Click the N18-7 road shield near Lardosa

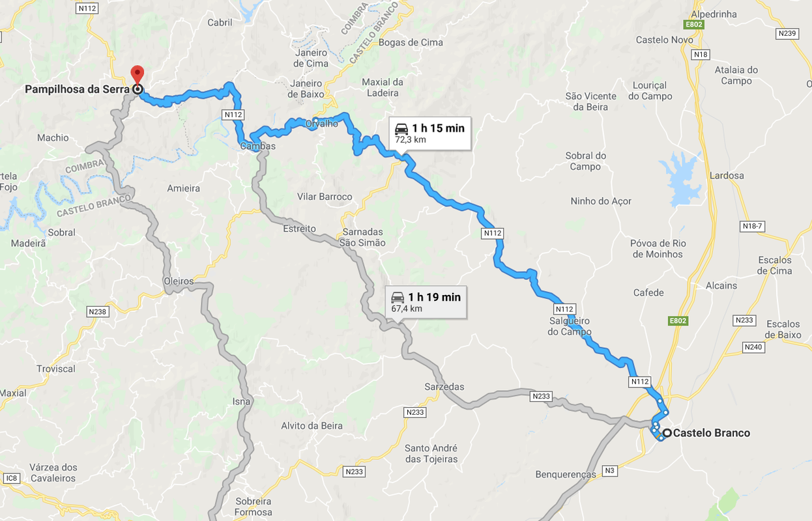click(752, 226)
